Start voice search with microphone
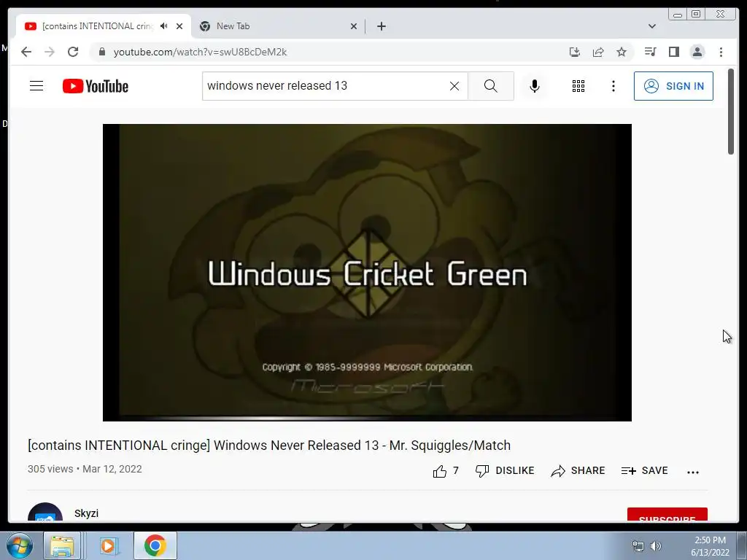The image size is (747, 560). (x=535, y=86)
